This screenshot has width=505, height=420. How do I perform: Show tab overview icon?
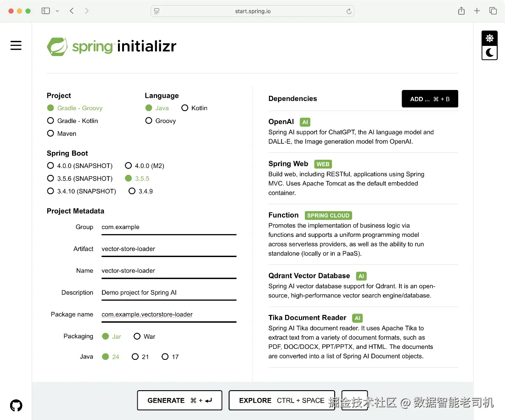(x=493, y=11)
